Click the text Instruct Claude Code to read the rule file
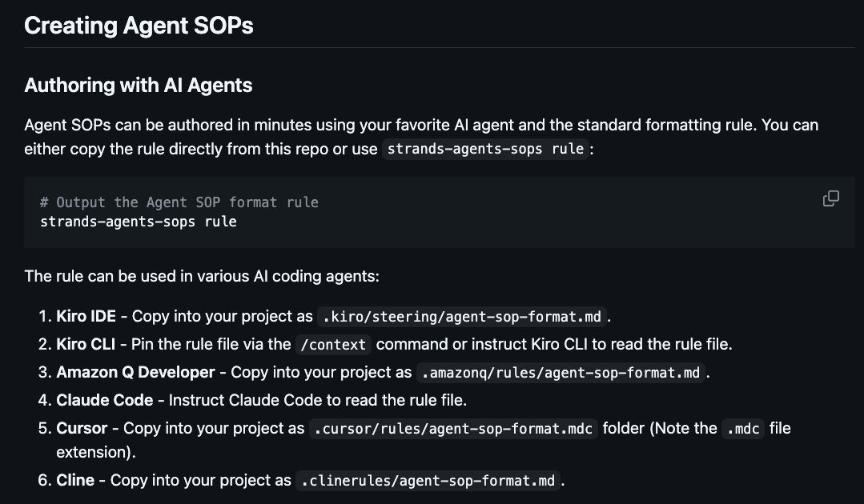The height and width of the screenshot is (504, 864). tap(317, 401)
